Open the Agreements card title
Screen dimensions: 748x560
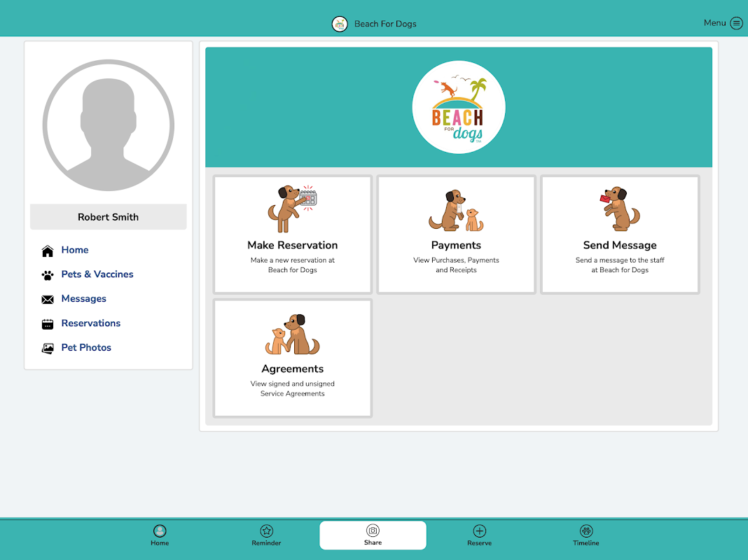[x=293, y=369]
